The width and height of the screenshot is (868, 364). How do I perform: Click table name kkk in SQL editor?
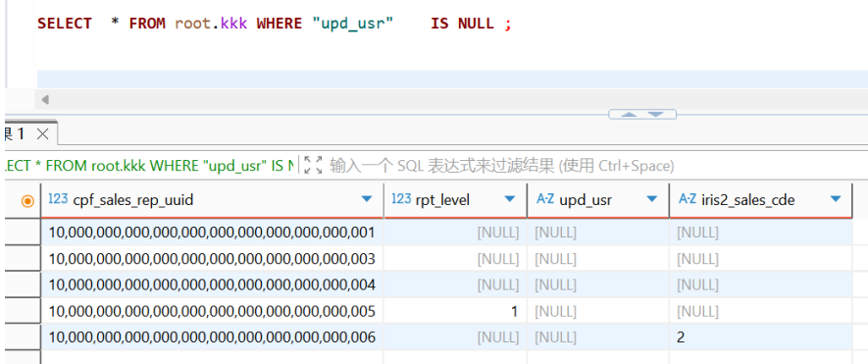click(233, 24)
